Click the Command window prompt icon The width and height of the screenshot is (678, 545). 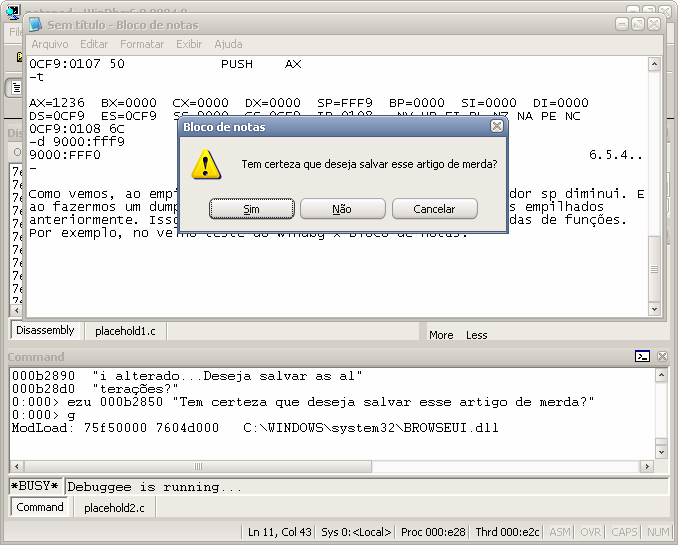coord(643,357)
